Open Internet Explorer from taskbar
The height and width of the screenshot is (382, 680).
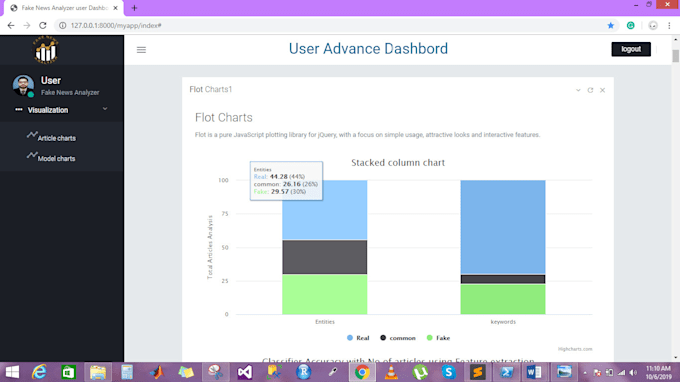click(39, 372)
